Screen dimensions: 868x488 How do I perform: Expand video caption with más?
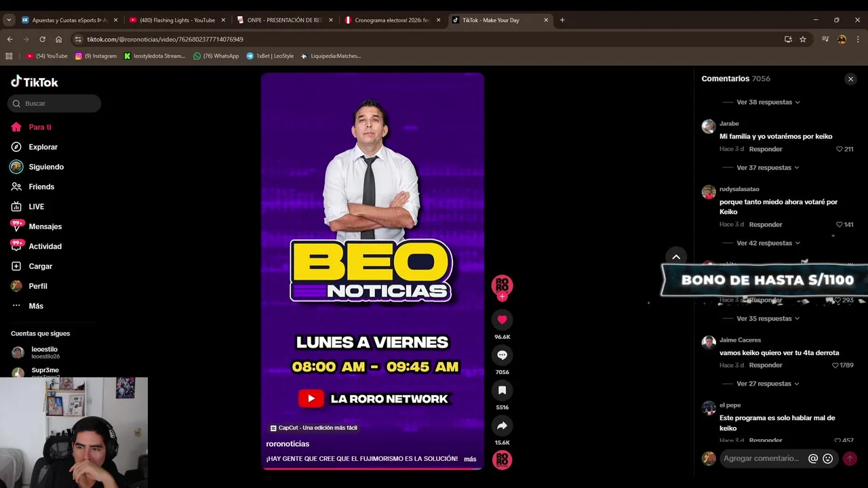pos(470,459)
